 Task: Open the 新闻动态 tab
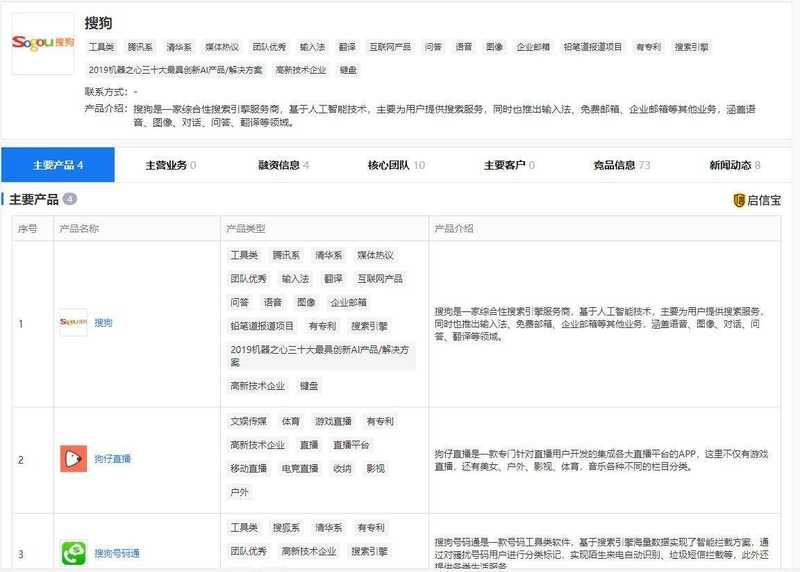coord(735,165)
